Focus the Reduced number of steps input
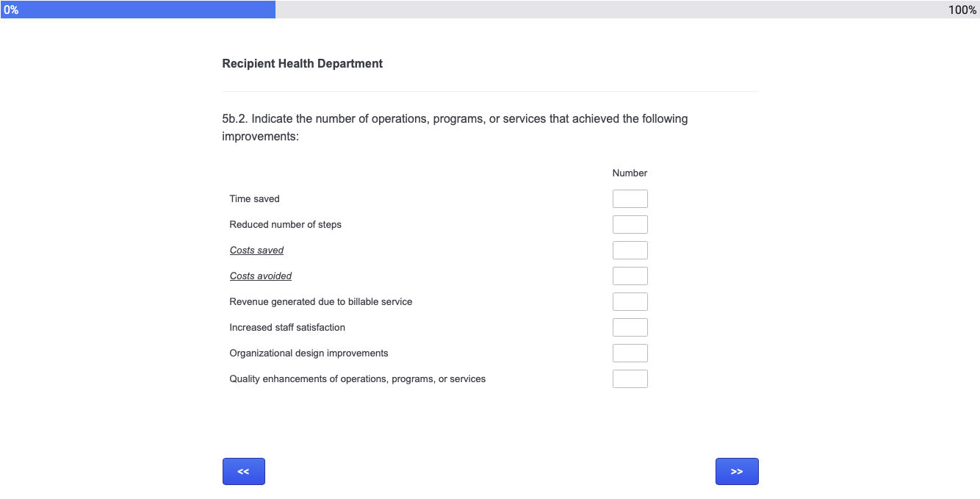Screen dimensions: 980x499 pyautogui.click(x=630, y=225)
